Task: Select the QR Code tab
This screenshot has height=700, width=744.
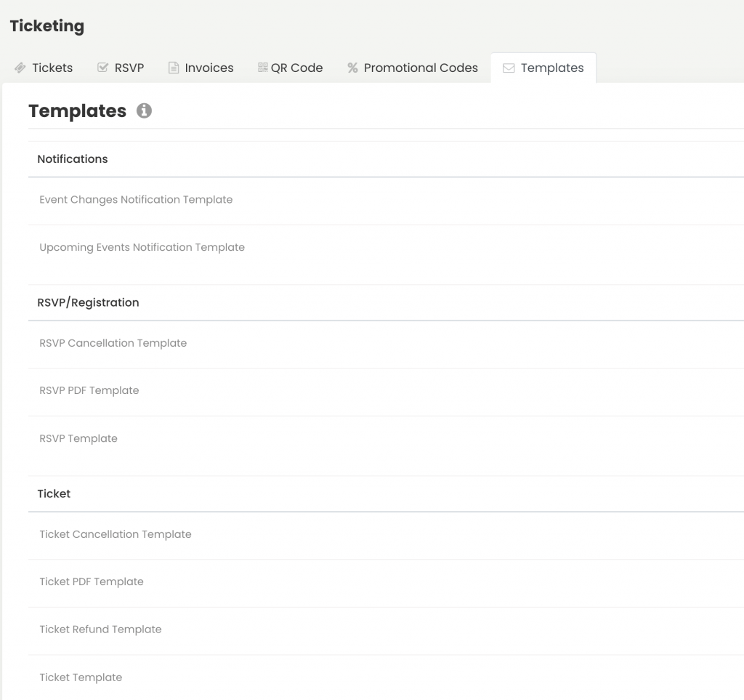Action: [x=290, y=68]
